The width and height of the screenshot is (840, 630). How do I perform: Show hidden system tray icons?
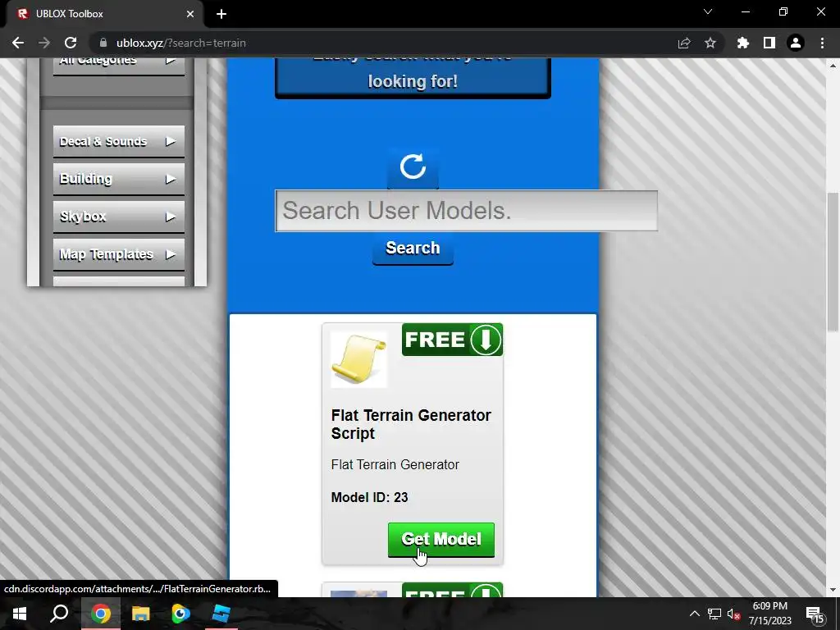click(x=694, y=614)
